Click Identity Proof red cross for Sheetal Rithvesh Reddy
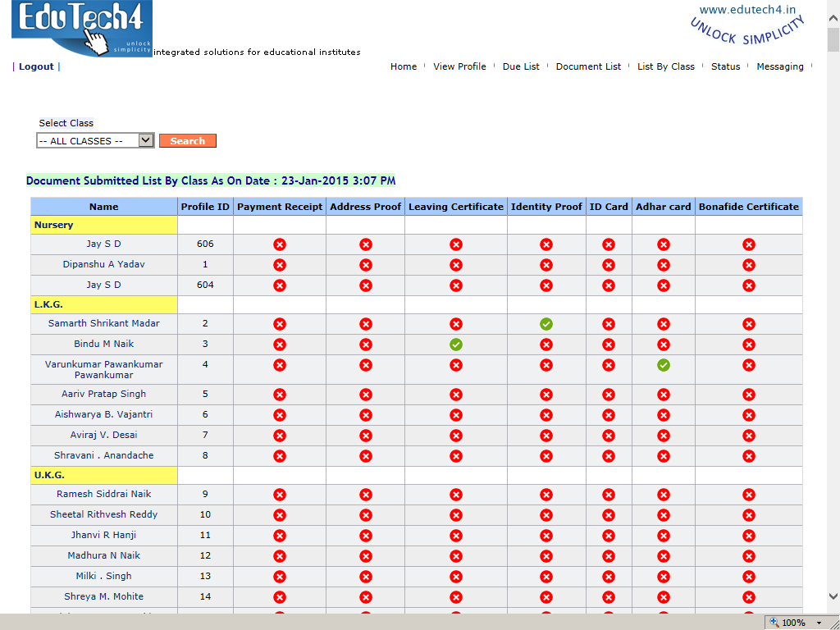This screenshot has height=630, width=840. point(546,515)
